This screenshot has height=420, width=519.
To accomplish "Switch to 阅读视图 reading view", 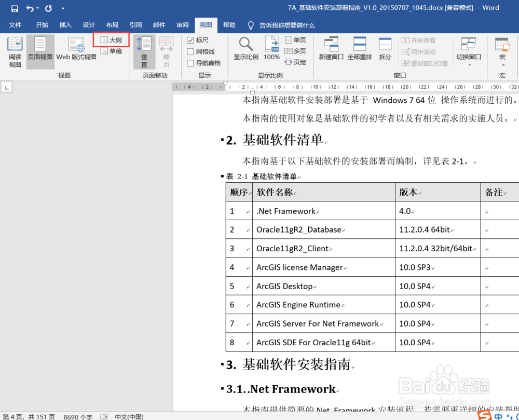I will [15, 52].
